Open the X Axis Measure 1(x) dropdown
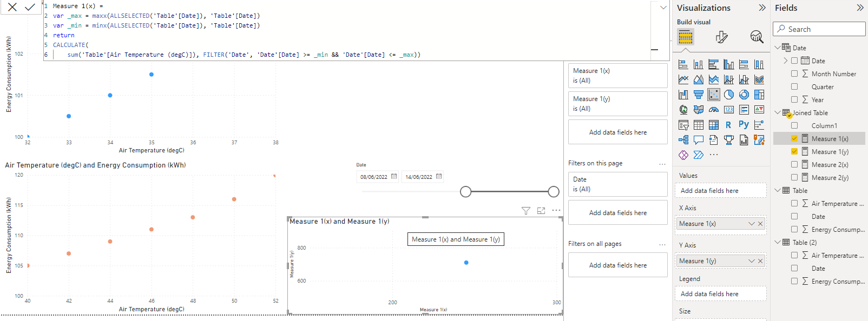868x321 pixels. [x=751, y=224]
